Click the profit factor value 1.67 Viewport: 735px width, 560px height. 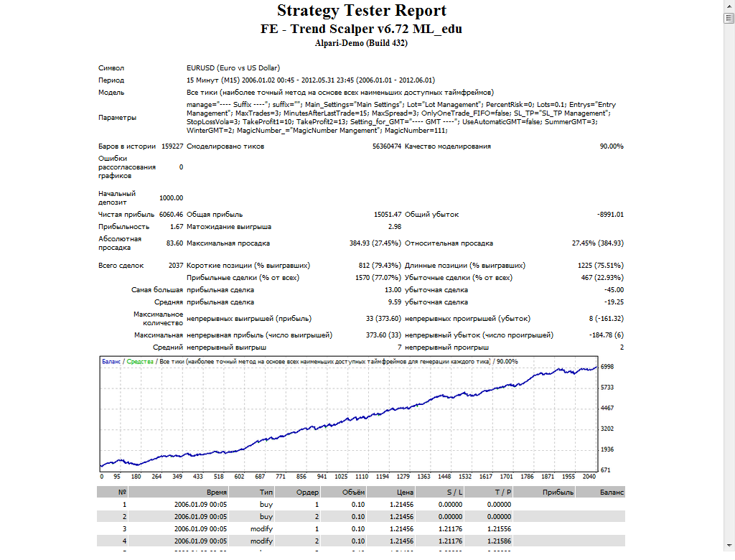pyautogui.click(x=177, y=227)
